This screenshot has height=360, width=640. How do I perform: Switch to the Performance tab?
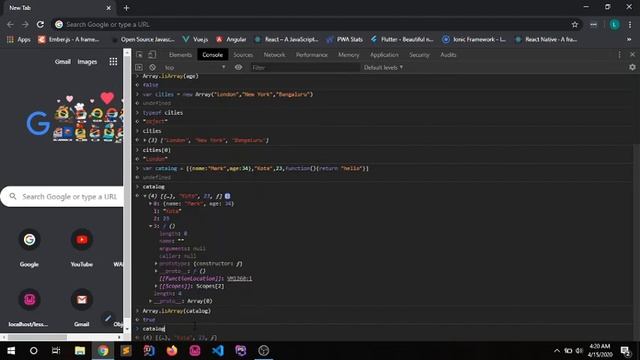[312, 55]
